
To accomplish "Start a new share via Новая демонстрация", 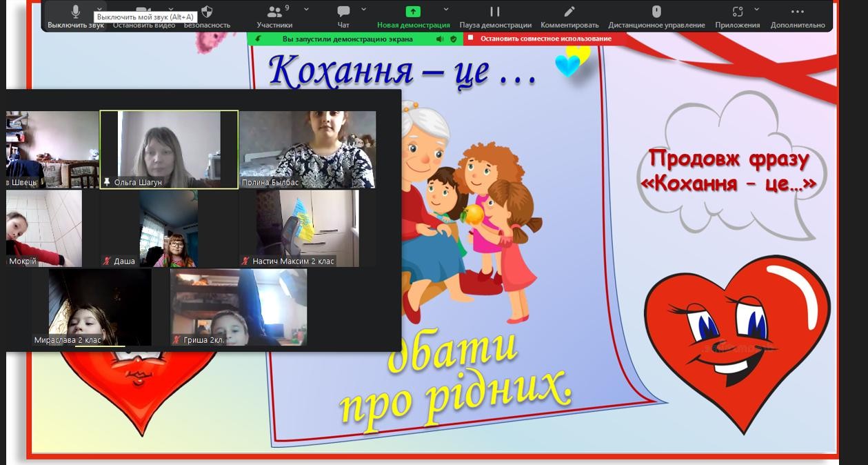I will click(413, 12).
